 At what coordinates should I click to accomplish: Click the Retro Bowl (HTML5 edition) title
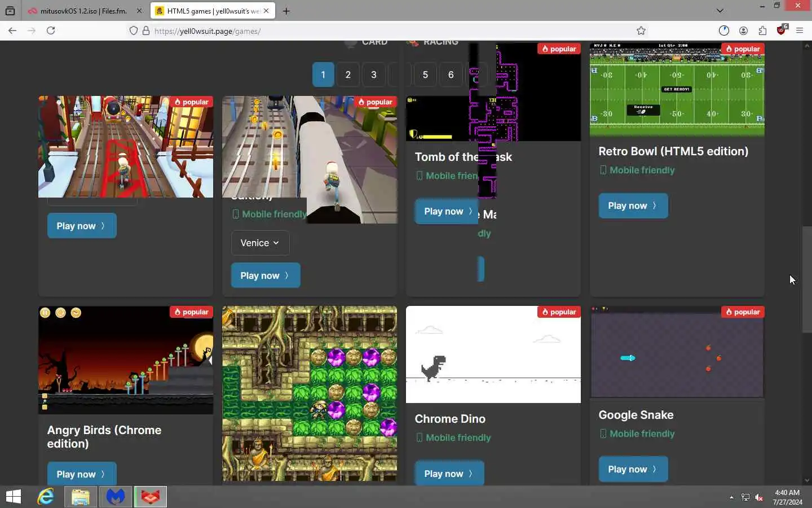coord(673,151)
